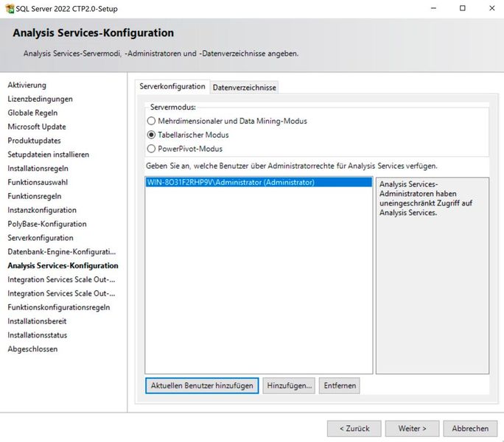Click Produktupdates step in sidebar

click(35, 141)
